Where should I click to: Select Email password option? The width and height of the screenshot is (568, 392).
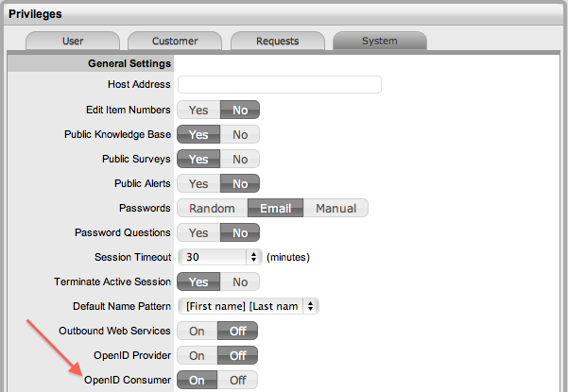pos(276,208)
